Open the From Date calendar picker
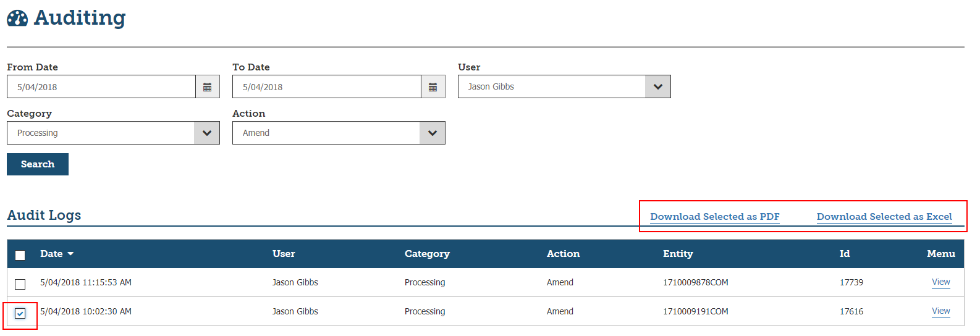 [x=208, y=87]
